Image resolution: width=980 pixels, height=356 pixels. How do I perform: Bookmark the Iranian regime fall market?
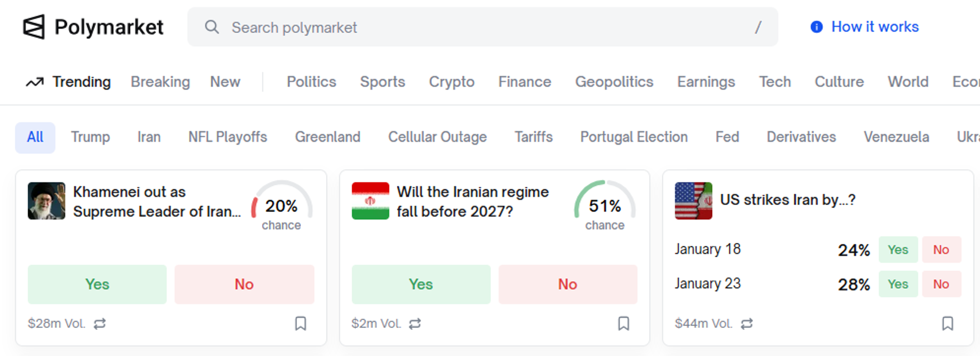pos(624,323)
